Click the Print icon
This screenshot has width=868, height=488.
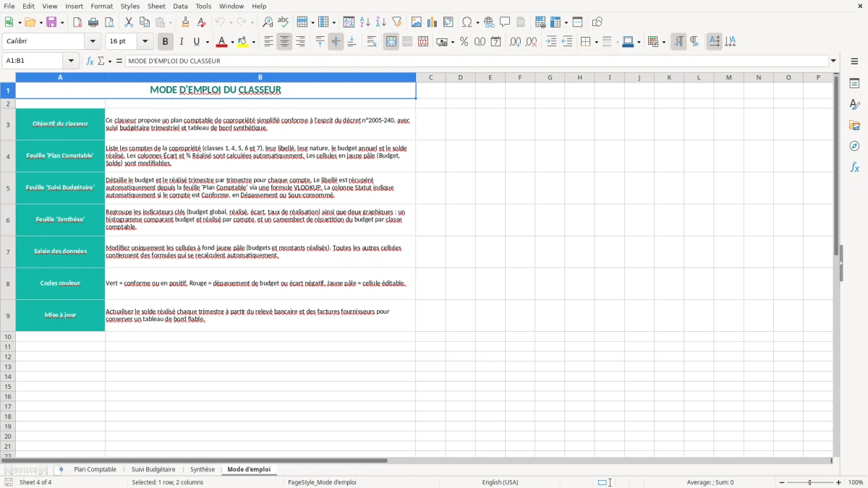93,22
